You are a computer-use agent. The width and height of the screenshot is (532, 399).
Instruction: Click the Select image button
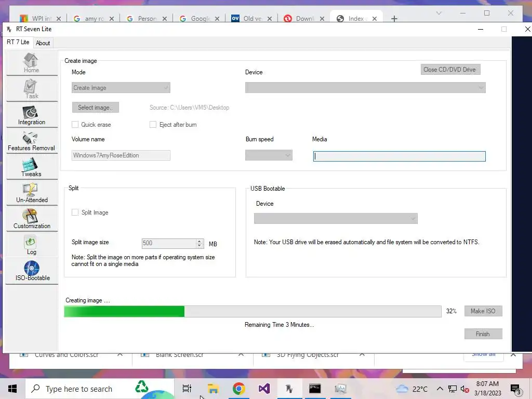pos(96,108)
